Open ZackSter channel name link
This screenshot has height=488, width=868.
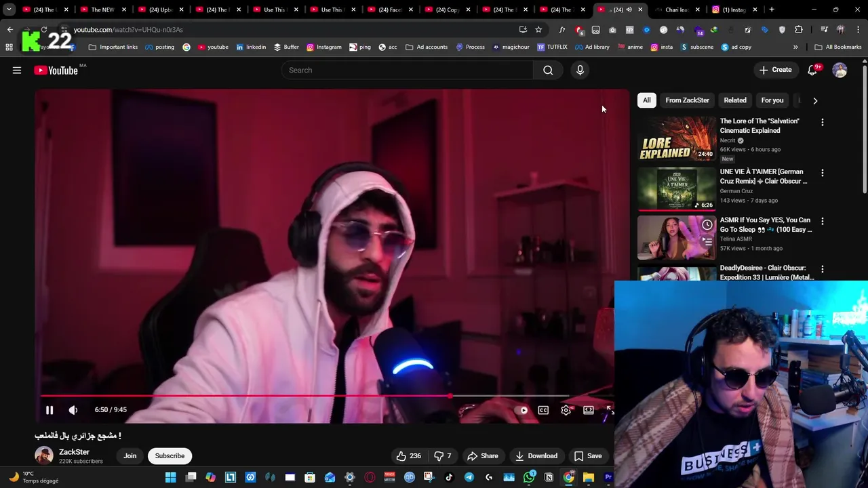[74, 452]
